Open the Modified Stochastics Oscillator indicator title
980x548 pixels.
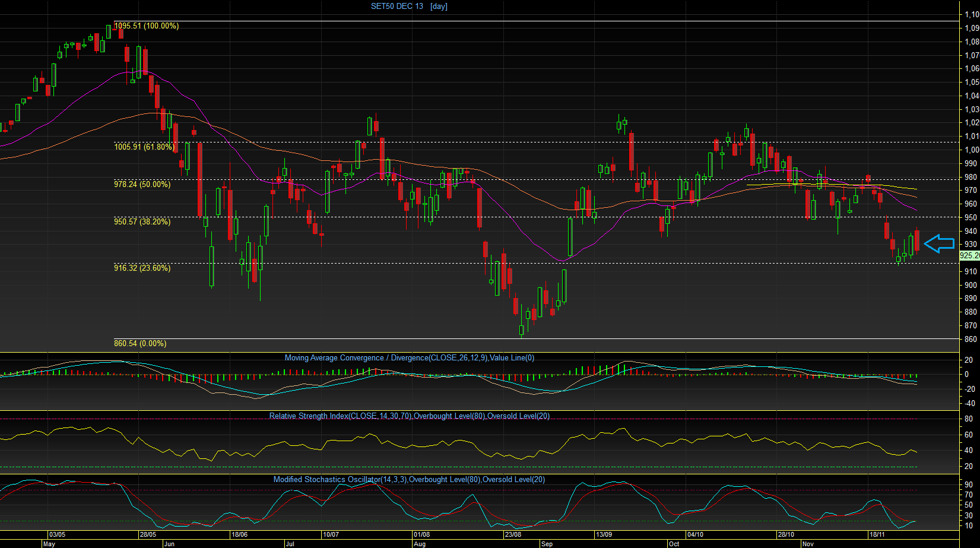point(409,480)
